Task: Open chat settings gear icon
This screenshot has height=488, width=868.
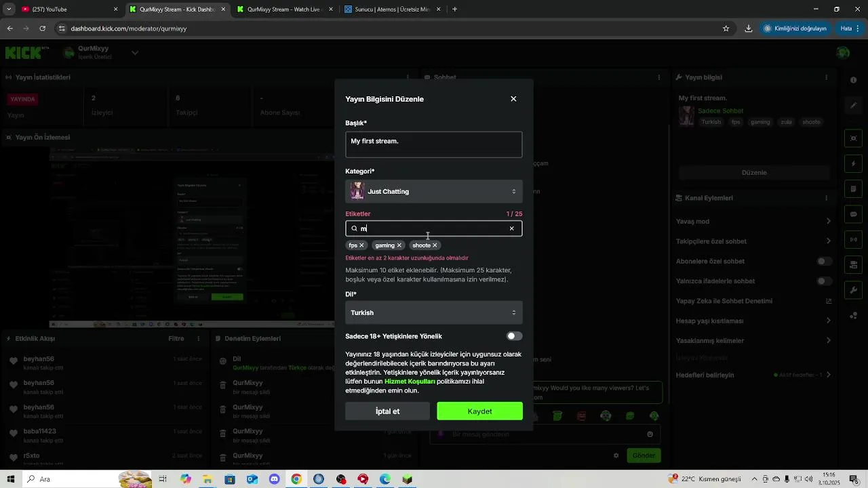Action: (616, 455)
